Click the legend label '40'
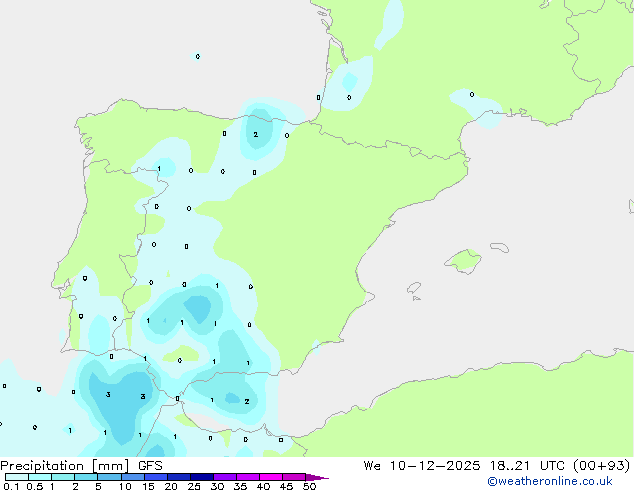The height and width of the screenshot is (490, 634). pos(263,486)
